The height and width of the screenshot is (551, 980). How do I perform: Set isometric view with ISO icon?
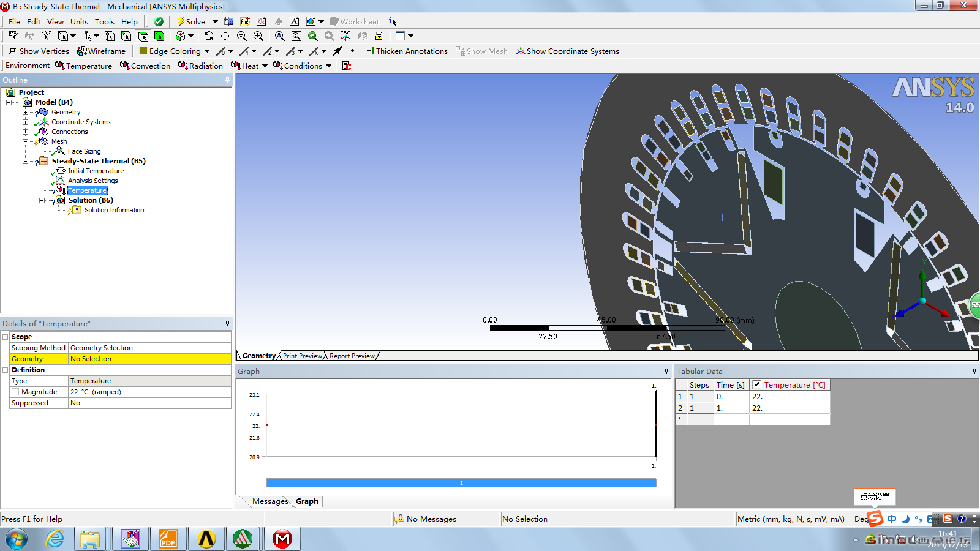(346, 36)
